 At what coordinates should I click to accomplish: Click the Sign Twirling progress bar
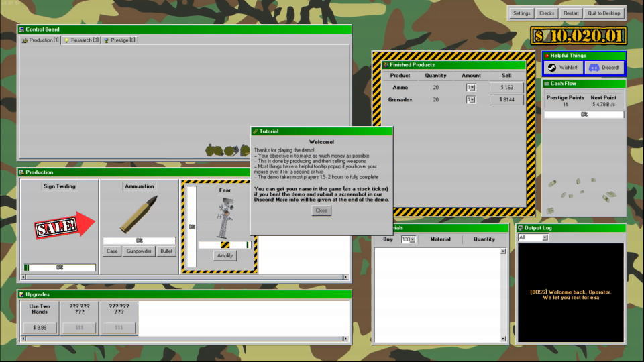(60, 267)
